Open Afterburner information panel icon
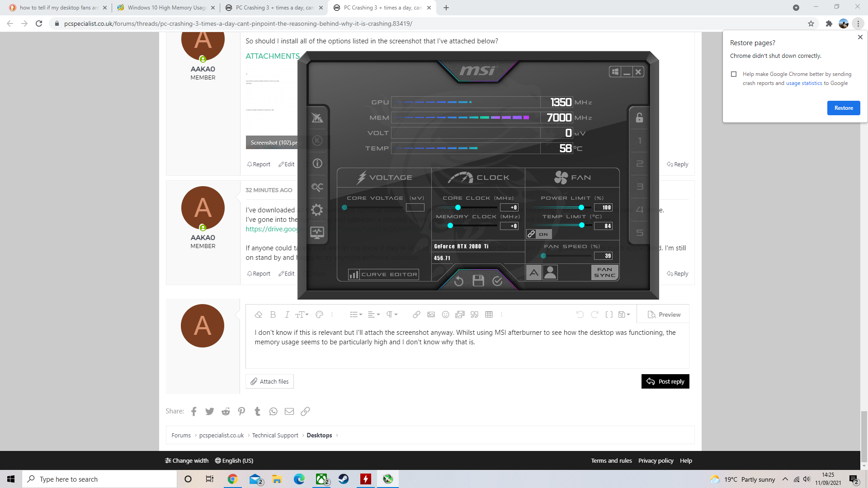868x488 pixels. (x=317, y=163)
